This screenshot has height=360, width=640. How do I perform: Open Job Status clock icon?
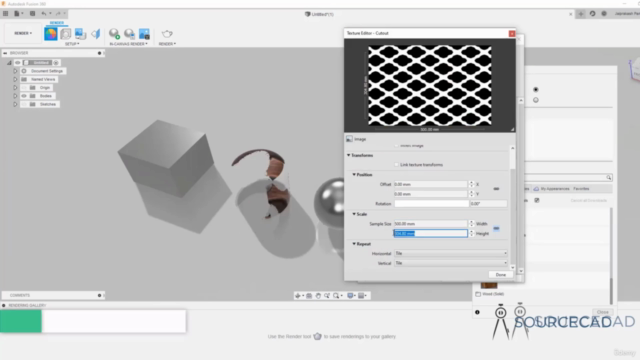coord(592,13)
